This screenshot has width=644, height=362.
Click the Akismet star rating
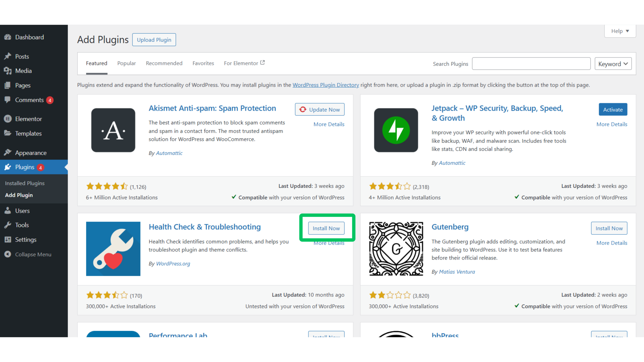(x=107, y=187)
